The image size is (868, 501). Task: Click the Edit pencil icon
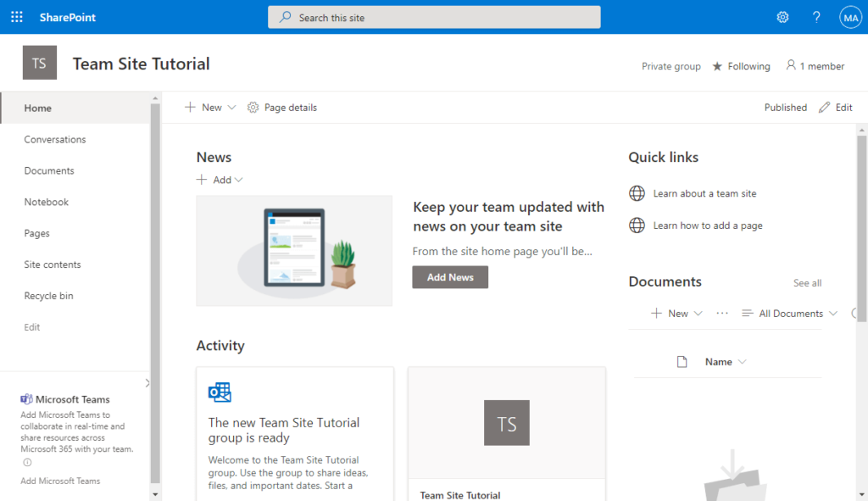coord(824,108)
